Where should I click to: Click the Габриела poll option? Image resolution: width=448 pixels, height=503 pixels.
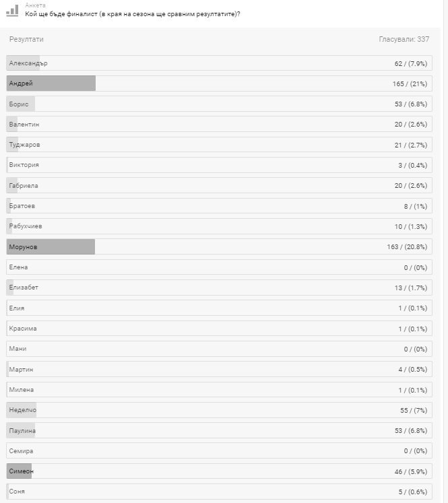coord(220,186)
